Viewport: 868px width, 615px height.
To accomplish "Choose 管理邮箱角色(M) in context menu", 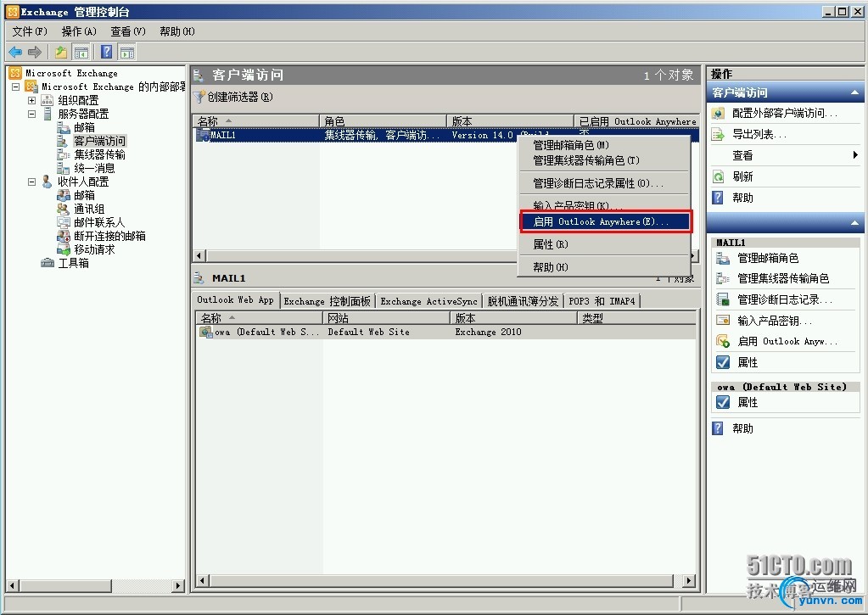I will [604, 145].
